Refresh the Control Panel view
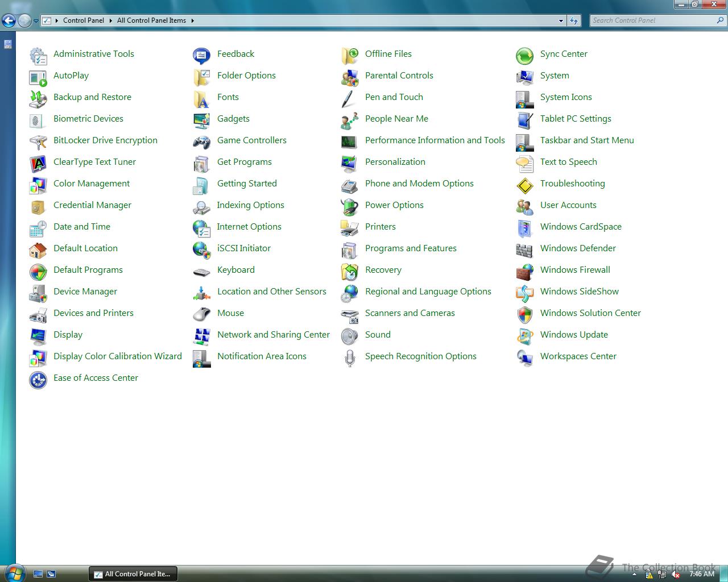 pos(574,20)
